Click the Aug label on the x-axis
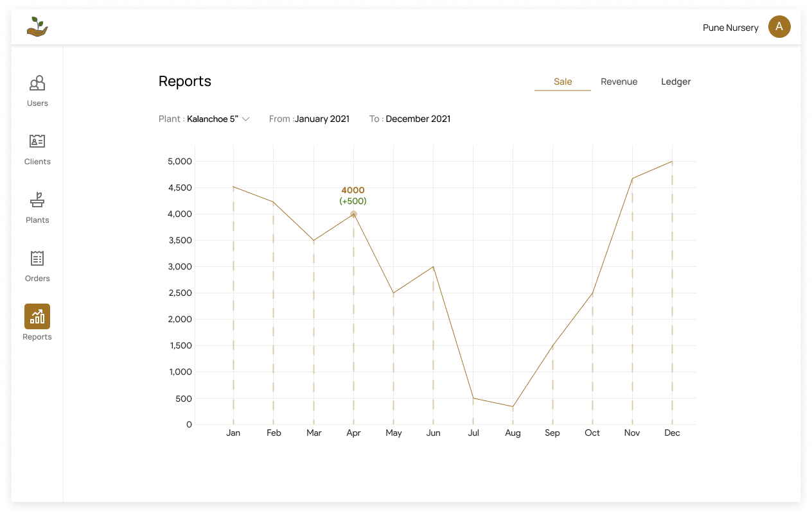Viewport: 812px width, 516px height. pos(513,433)
